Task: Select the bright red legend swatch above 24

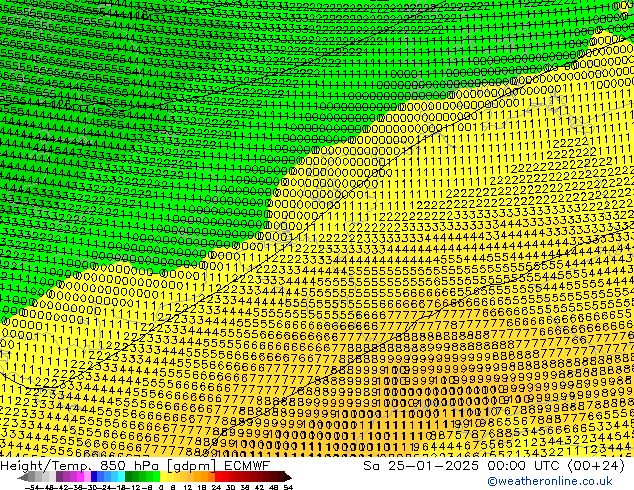Action: 218,477
